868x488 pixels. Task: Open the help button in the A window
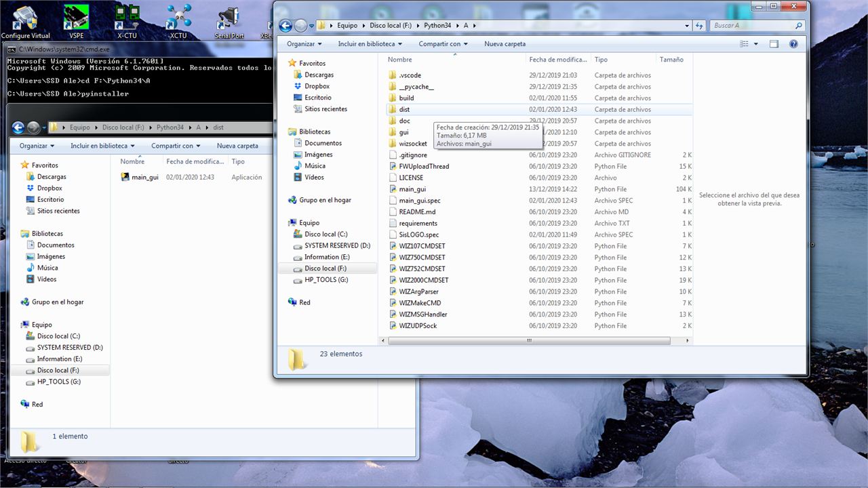[793, 44]
